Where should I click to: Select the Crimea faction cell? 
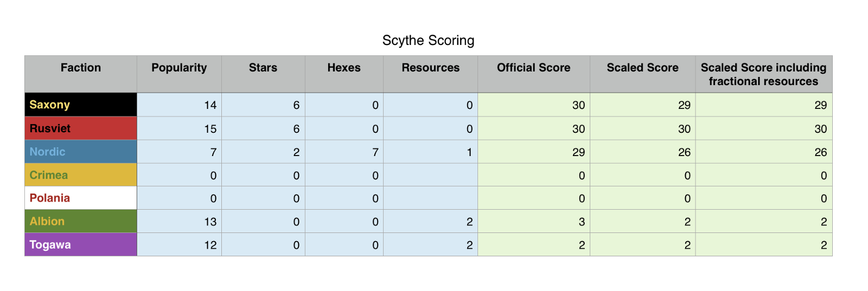pos(81,175)
